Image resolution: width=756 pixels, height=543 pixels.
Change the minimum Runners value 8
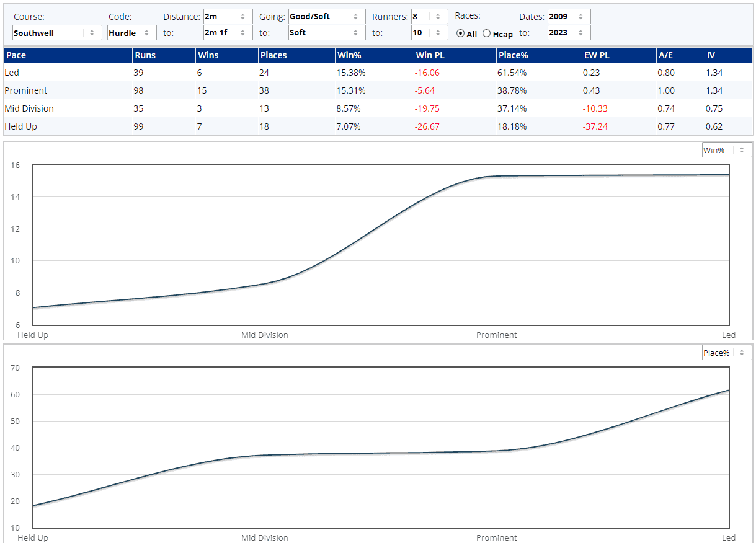(429, 17)
